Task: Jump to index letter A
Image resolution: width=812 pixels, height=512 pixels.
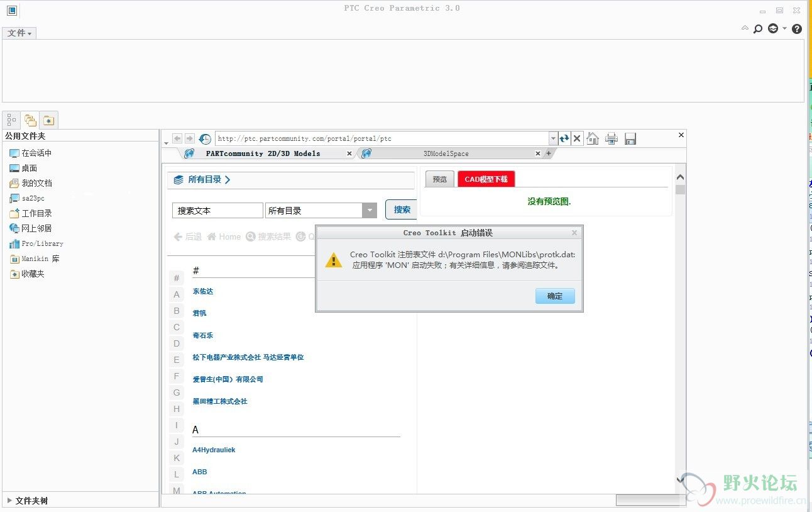Action: (177, 294)
